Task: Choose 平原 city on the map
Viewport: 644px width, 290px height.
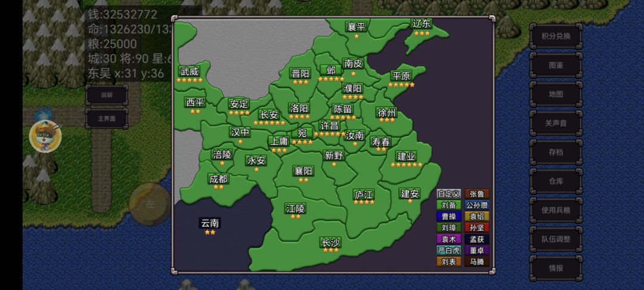Action: click(x=401, y=76)
